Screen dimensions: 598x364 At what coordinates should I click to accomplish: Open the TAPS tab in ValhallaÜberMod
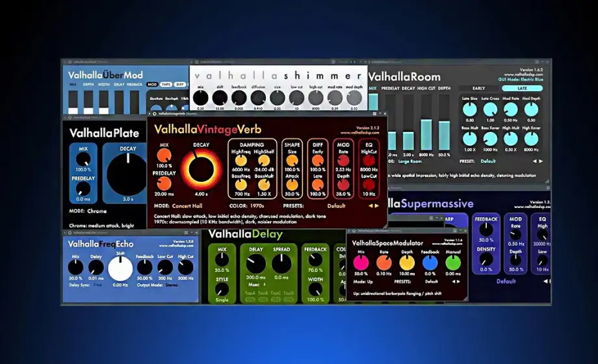166,84
